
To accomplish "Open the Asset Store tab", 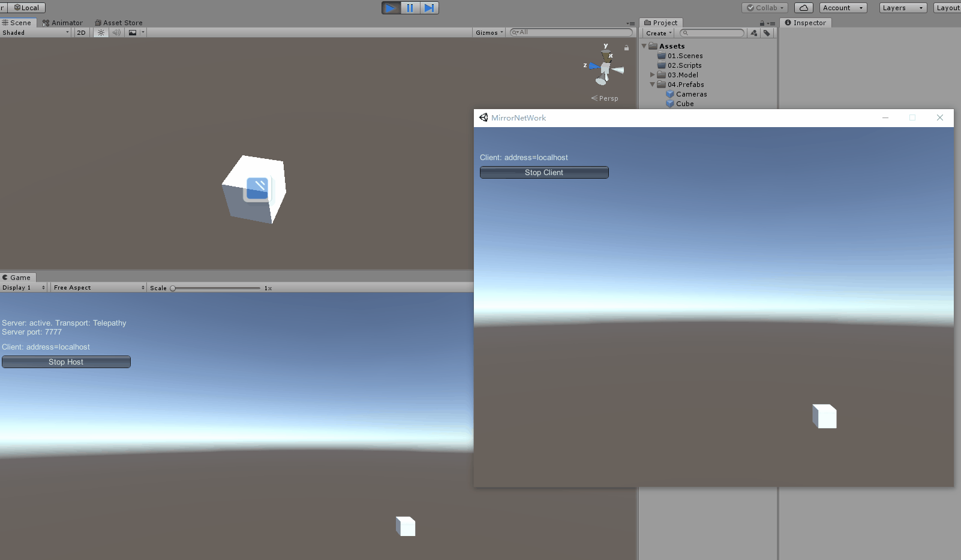I will (119, 23).
